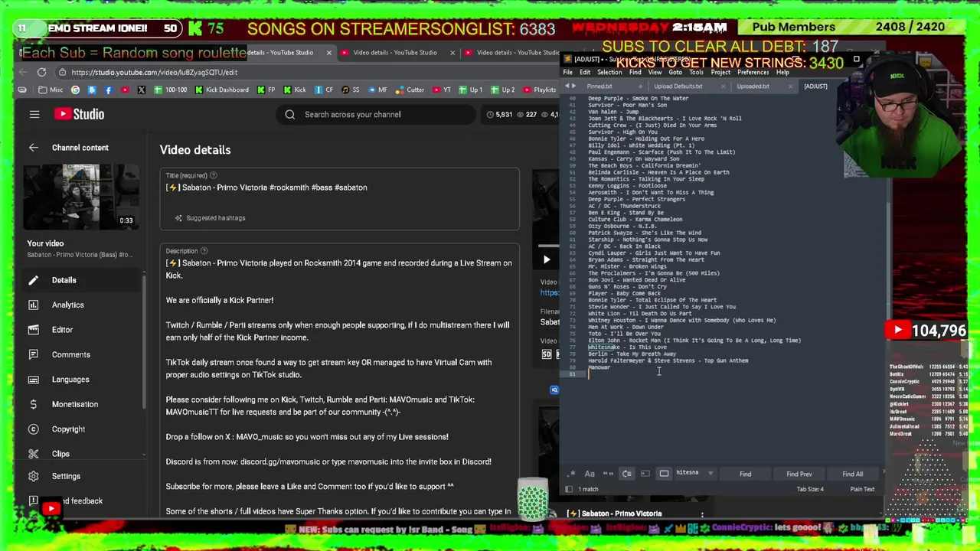
Task: Open Editor in Studio sidebar
Action: click(x=80, y=330)
